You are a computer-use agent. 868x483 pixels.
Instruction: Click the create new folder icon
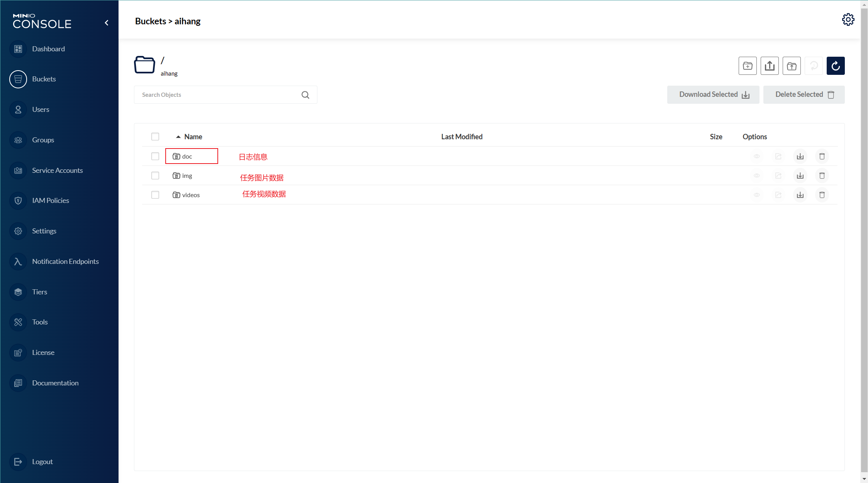tap(748, 66)
